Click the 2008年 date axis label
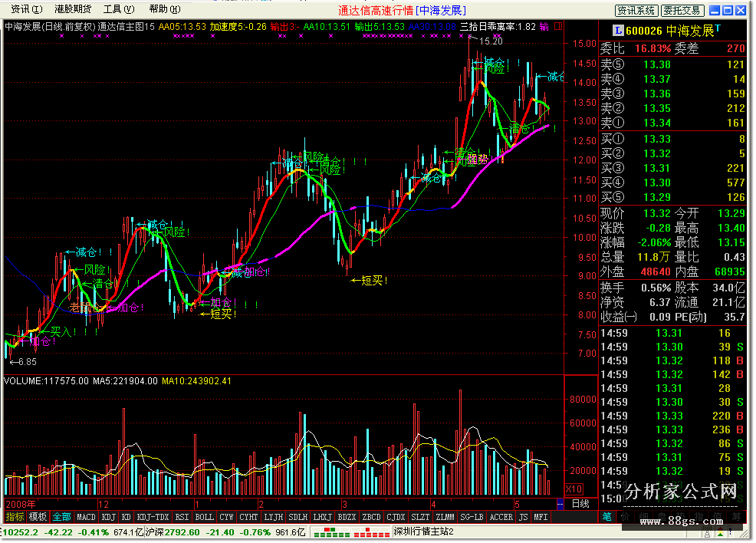 point(20,505)
